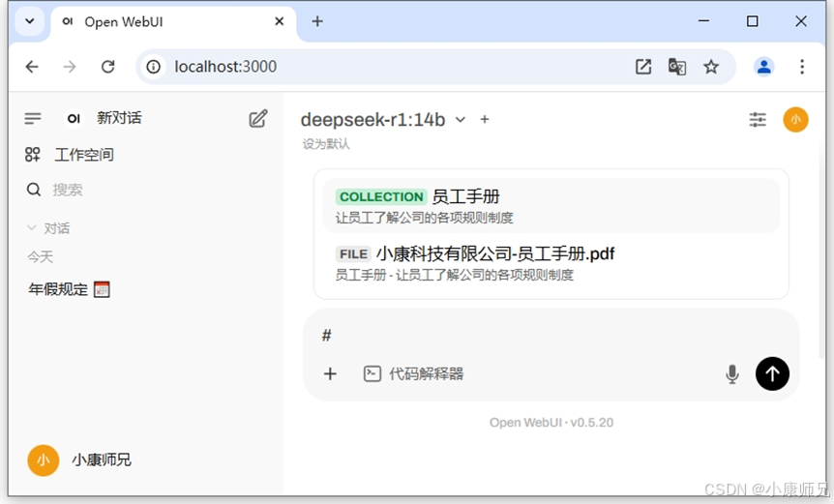Open the attachment plus menu in input
Viewport: 834px width, 504px height.
click(x=330, y=373)
